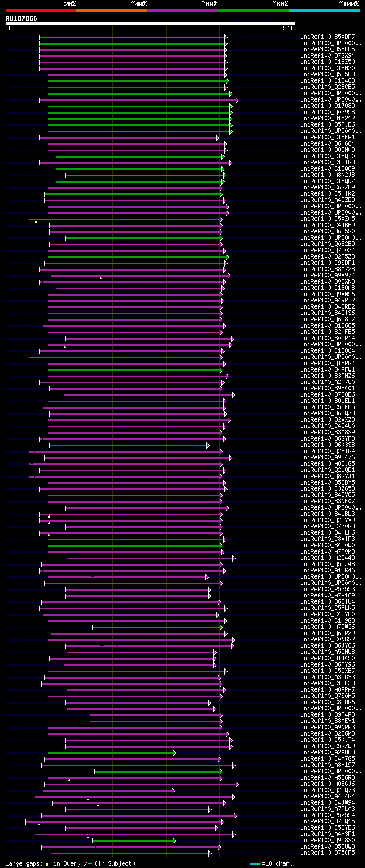Select hit label UniRef100_Q5U5B8
This screenshot has height=868, width=365.
point(327,75)
